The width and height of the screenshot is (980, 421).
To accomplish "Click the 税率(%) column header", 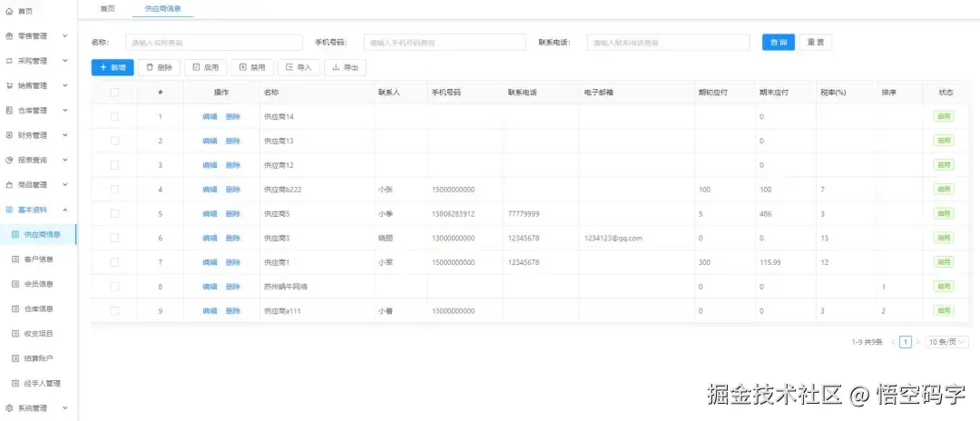I will [x=833, y=93].
